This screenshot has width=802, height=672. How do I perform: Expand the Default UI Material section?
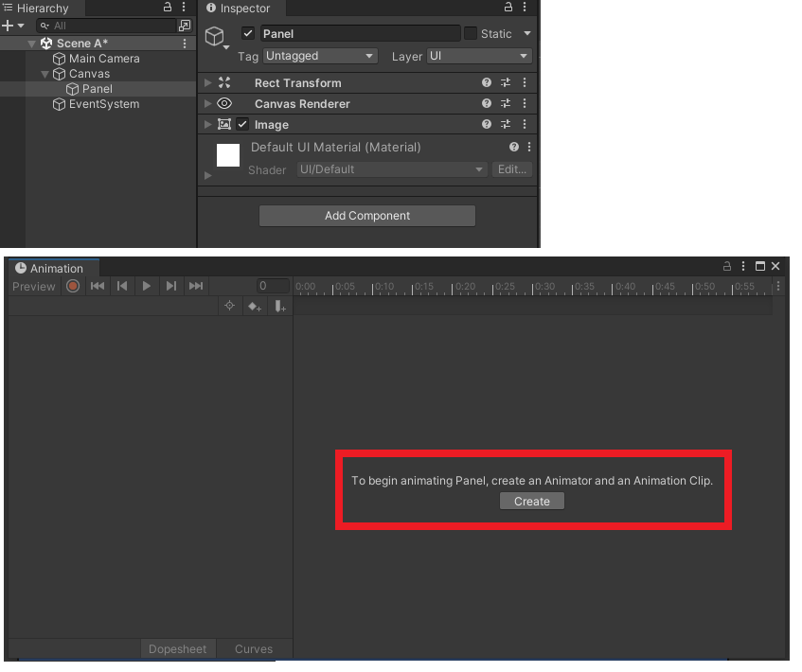tap(208, 175)
